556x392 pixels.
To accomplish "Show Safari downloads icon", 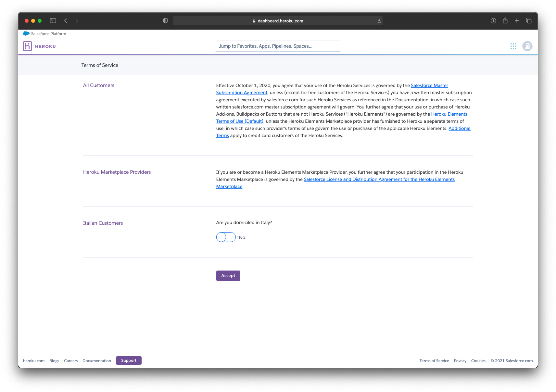I will tap(493, 21).
